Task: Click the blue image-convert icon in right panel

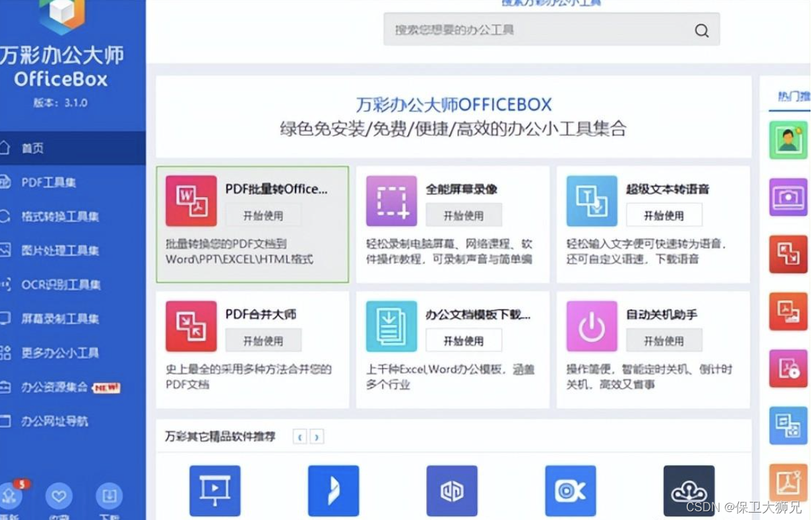Action: click(788, 426)
